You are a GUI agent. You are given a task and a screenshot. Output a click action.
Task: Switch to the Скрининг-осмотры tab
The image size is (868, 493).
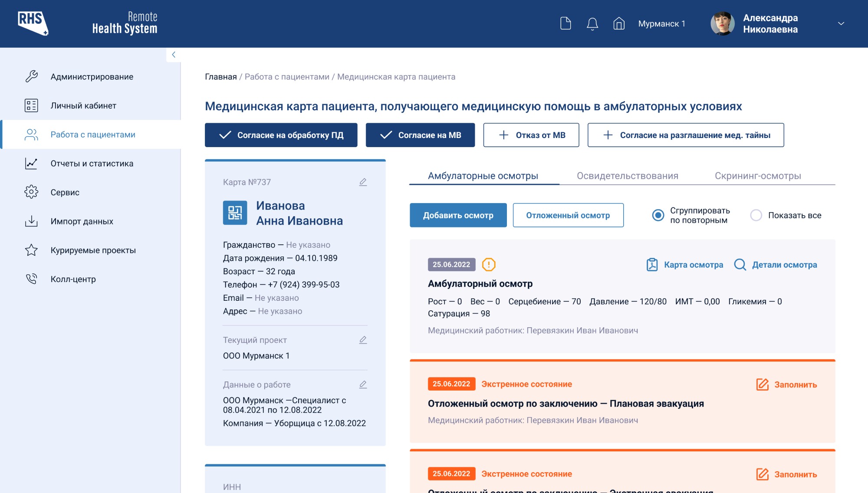click(758, 176)
